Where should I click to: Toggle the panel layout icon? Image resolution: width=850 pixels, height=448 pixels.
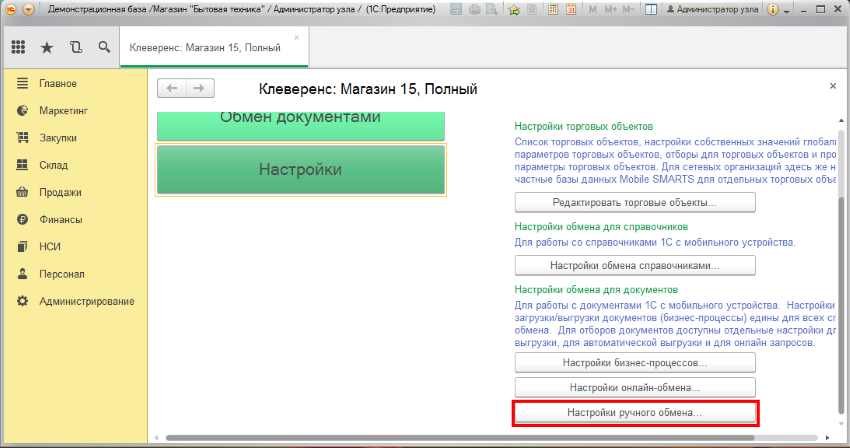(651, 9)
